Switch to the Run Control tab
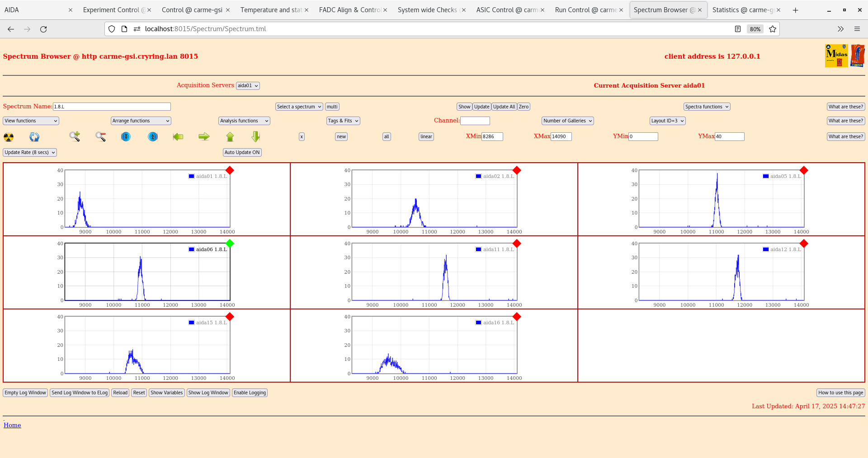Viewport: 868px width, 458px height. [585, 10]
